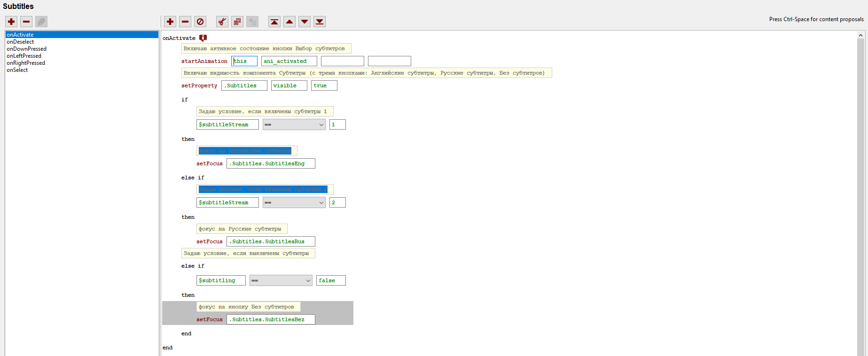The image size is (868, 356).
Task: Click the info icon beside the onActivate header
Action: (203, 38)
